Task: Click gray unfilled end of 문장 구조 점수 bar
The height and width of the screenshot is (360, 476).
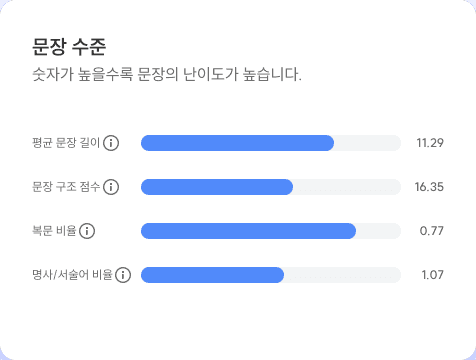Action: [x=347, y=187]
